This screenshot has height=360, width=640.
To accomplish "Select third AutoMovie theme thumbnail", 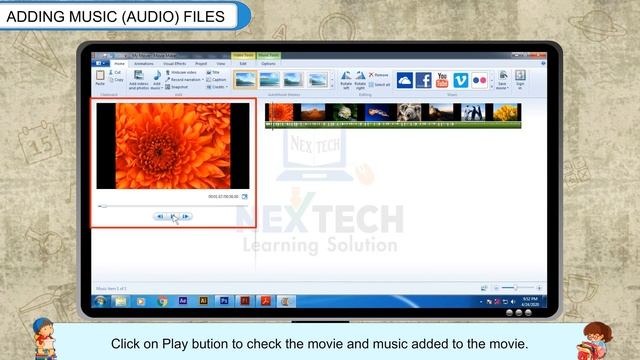I will [294, 80].
